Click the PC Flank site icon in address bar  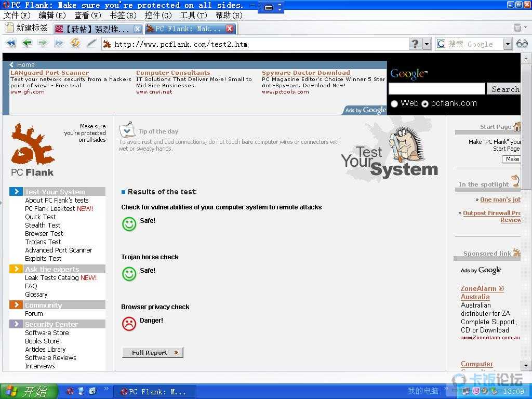107,44
